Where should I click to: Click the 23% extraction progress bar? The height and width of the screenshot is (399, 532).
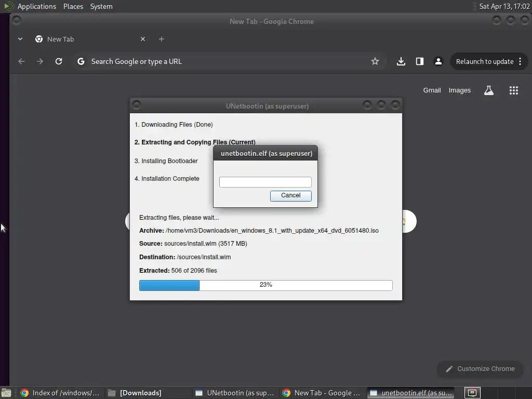click(265, 285)
